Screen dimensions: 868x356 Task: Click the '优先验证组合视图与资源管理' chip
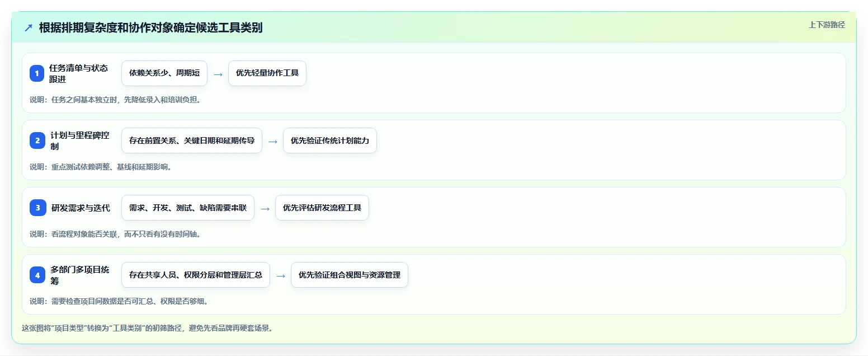pyautogui.click(x=350, y=275)
